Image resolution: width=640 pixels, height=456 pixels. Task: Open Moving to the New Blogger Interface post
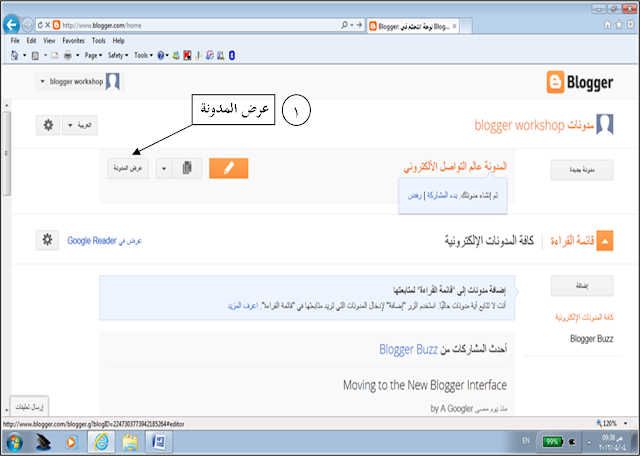tap(425, 385)
